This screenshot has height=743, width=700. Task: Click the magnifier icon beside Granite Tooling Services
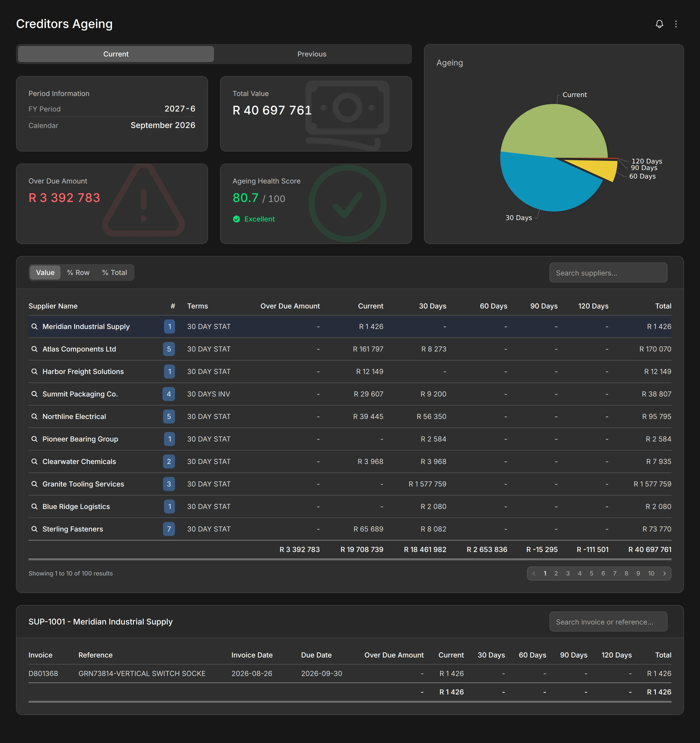click(x=34, y=483)
